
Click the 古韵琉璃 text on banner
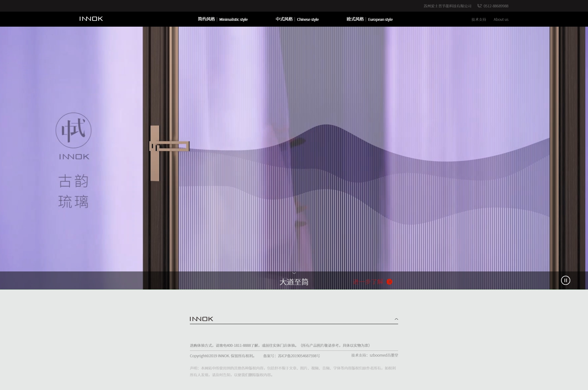(73, 191)
